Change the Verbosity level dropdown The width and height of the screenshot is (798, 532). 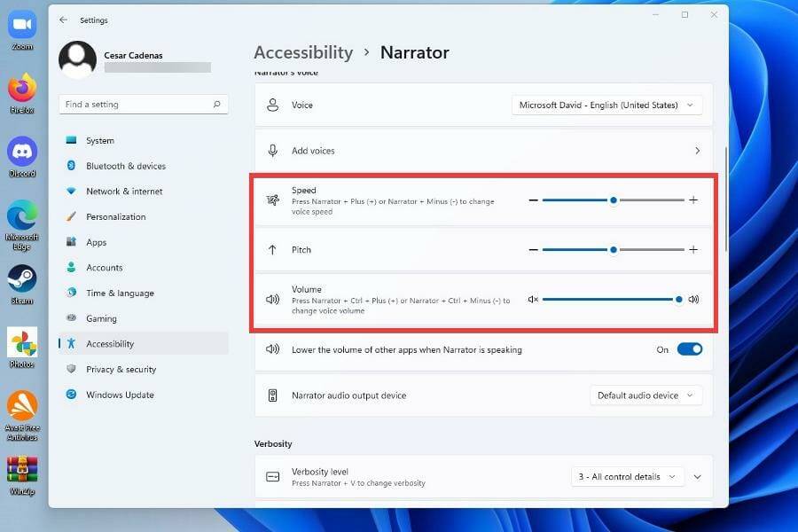click(627, 476)
